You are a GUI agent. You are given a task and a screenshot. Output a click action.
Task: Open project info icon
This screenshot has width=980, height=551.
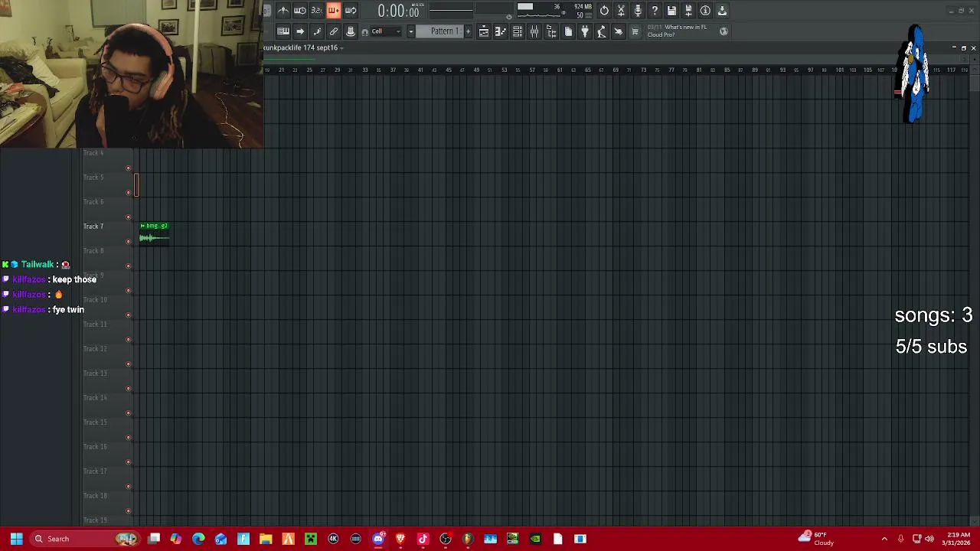point(705,11)
